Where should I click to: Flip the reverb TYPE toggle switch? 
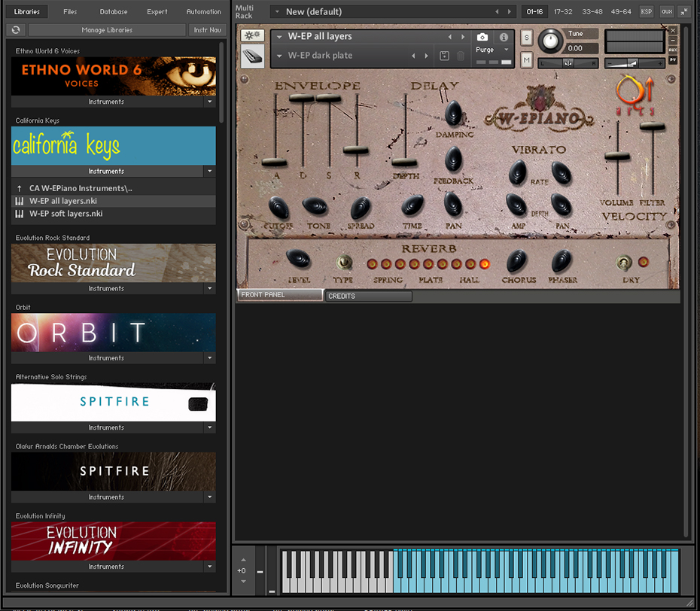click(343, 263)
